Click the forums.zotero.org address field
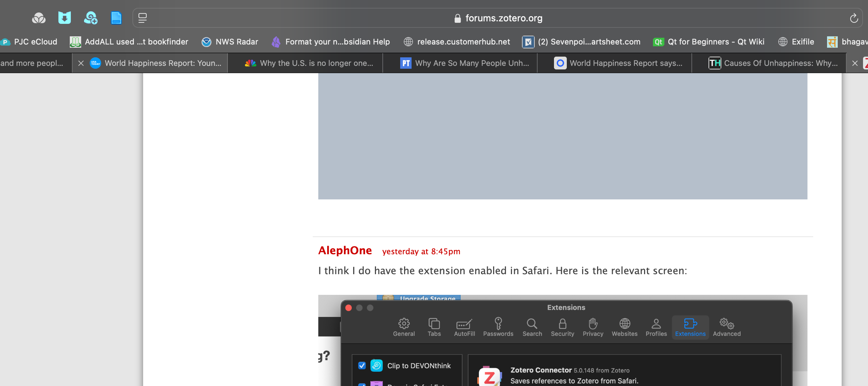868x386 pixels. (503, 18)
